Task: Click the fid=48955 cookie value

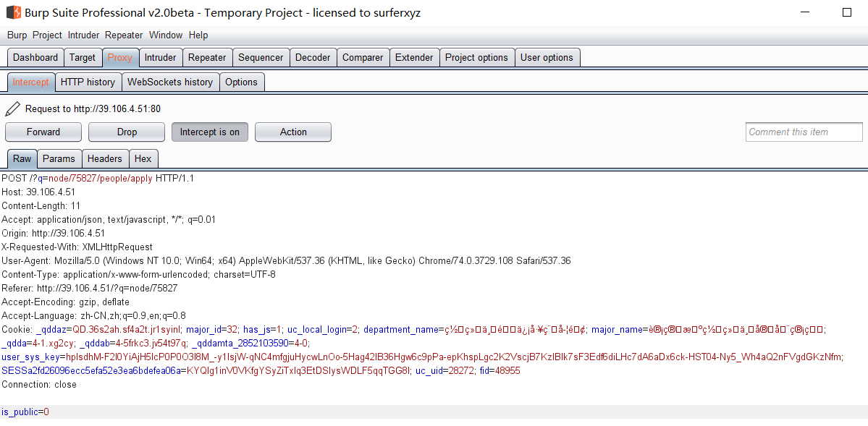Action: (x=499, y=371)
